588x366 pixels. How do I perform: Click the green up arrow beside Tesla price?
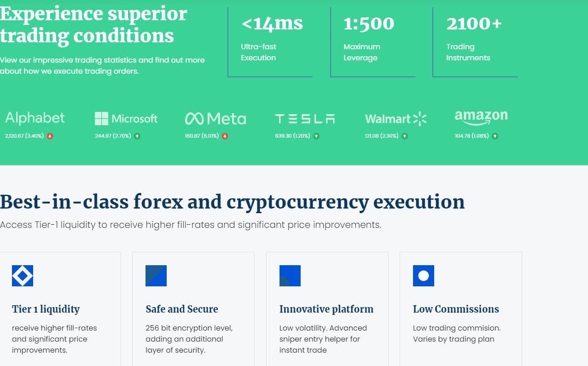click(316, 136)
